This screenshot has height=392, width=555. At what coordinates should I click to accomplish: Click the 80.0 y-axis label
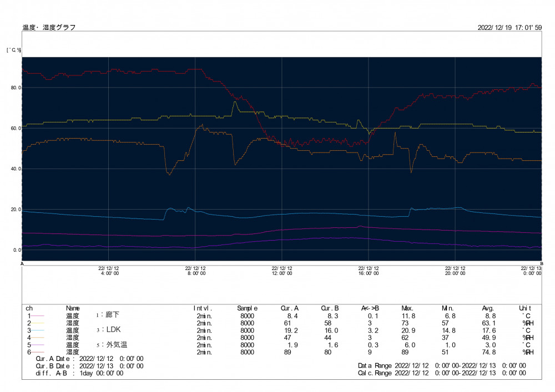(16, 88)
